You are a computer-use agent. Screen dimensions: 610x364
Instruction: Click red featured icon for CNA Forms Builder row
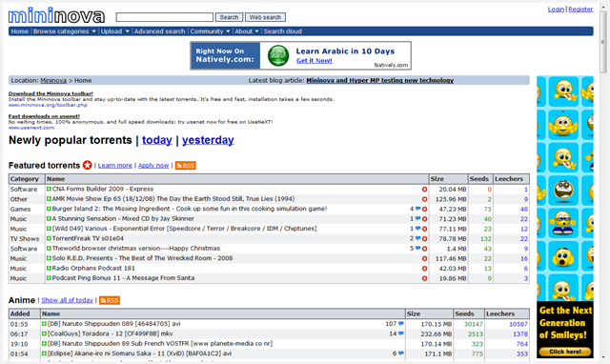pyautogui.click(x=424, y=190)
